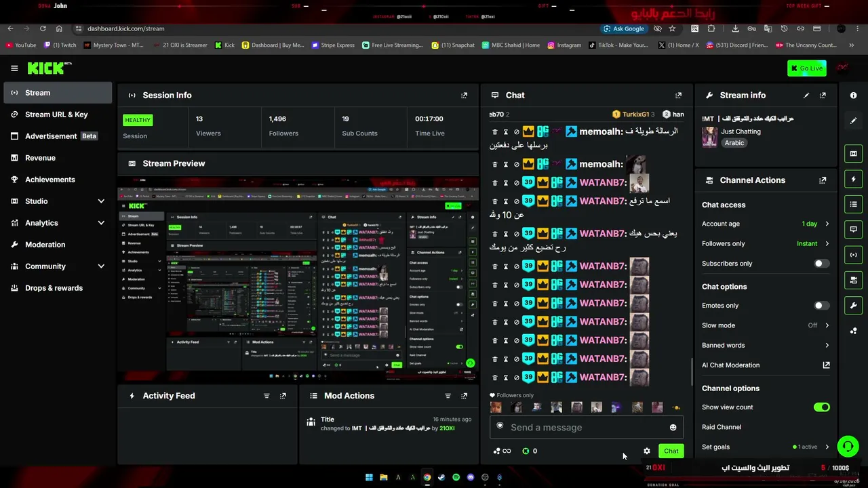This screenshot has width=868, height=488.
Task: Pop out the Chat panel
Action: point(678,96)
